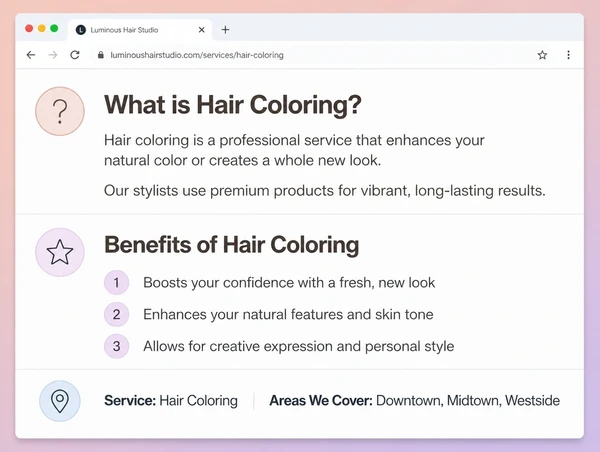Reload the page with the refresh icon

(x=75, y=55)
